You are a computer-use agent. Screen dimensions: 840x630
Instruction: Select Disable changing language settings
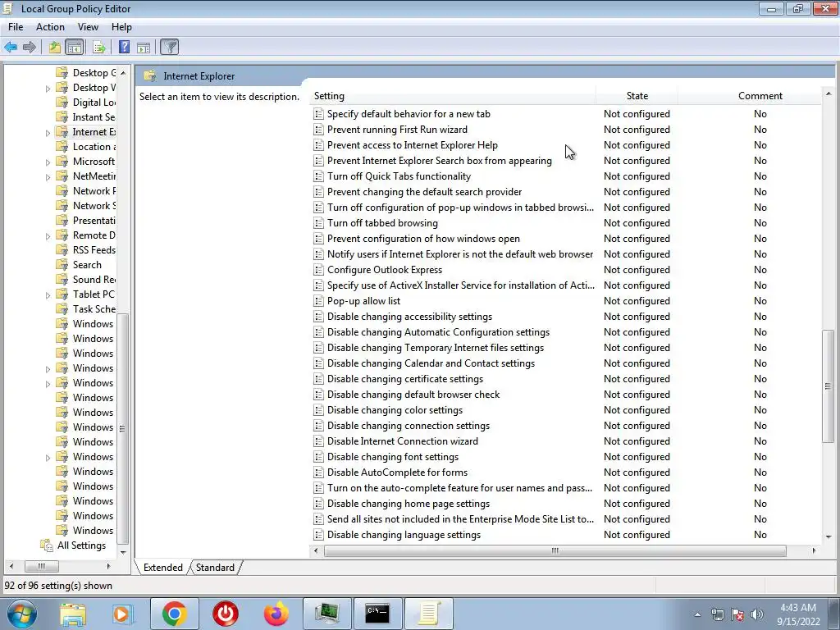click(404, 535)
